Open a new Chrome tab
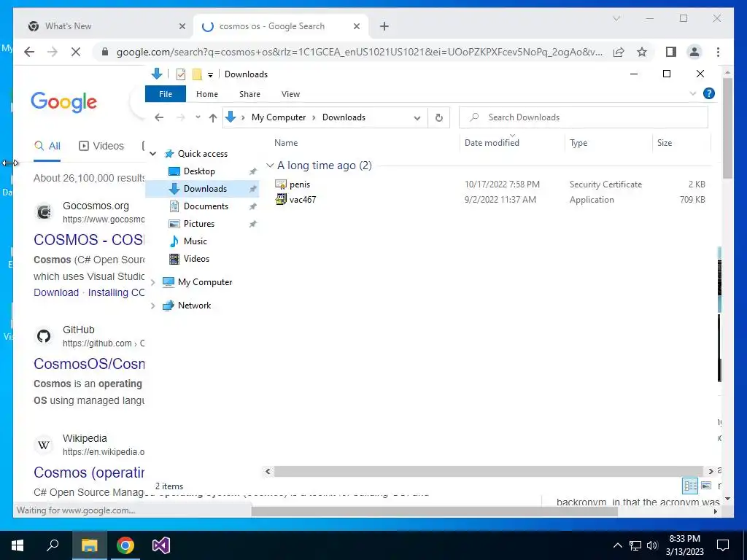The height and width of the screenshot is (560, 747). click(x=384, y=26)
